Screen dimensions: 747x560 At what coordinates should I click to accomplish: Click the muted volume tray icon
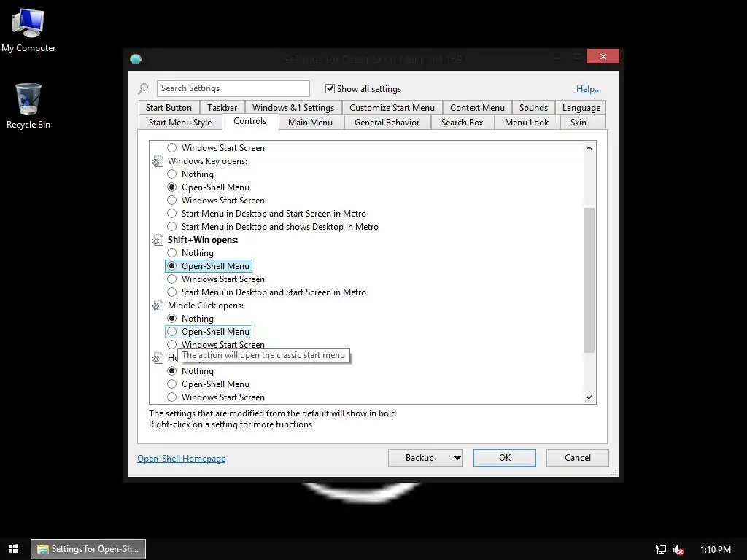click(678, 550)
